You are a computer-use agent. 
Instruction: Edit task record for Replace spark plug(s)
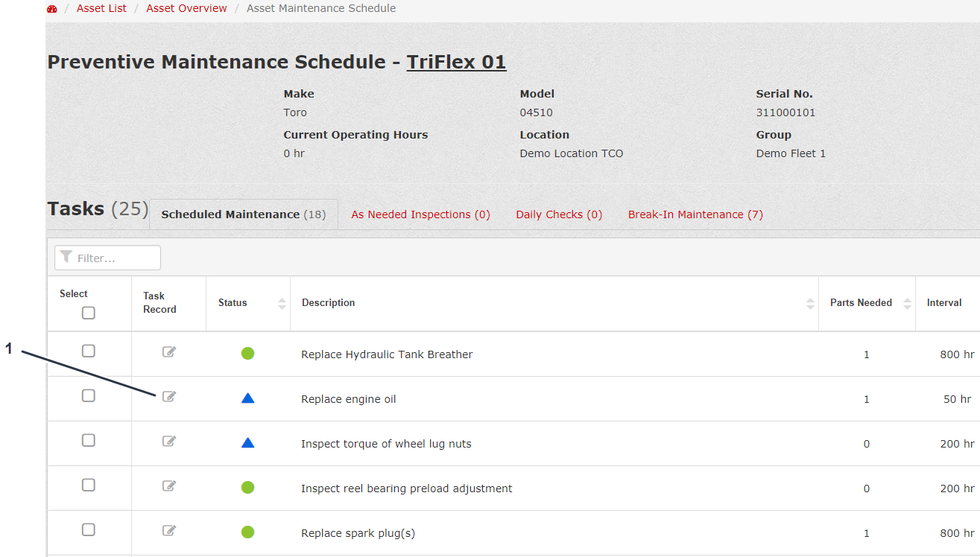pos(169,530)
